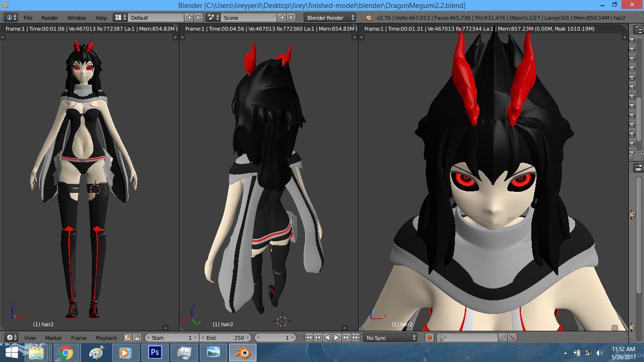
Task: Click the Scene name field
Action: pos(249,17)
